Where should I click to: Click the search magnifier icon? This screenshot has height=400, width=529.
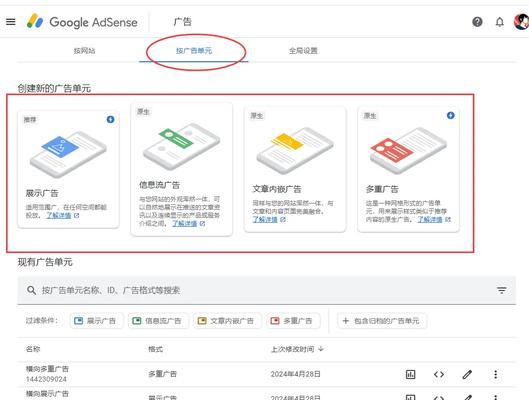(x=31, y=290)
